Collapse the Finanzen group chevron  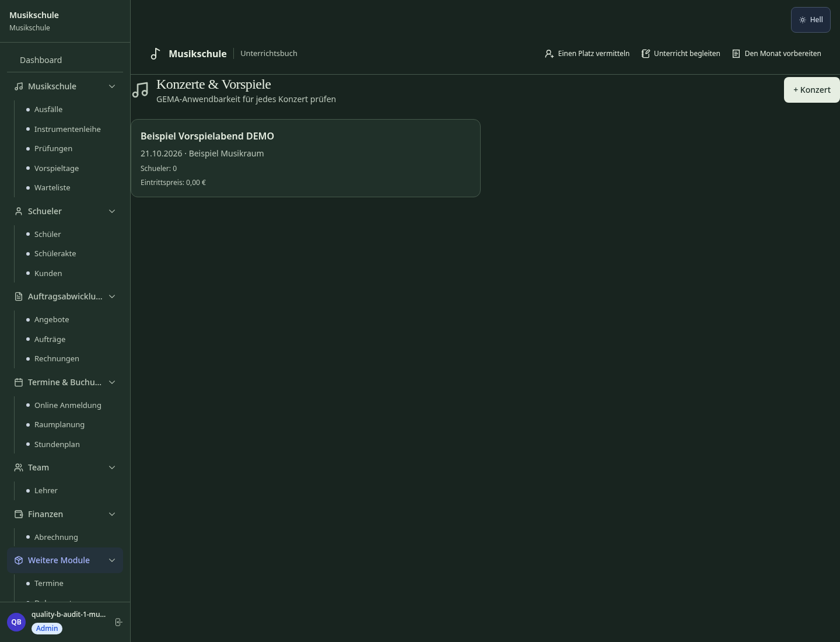click(112, 514)
